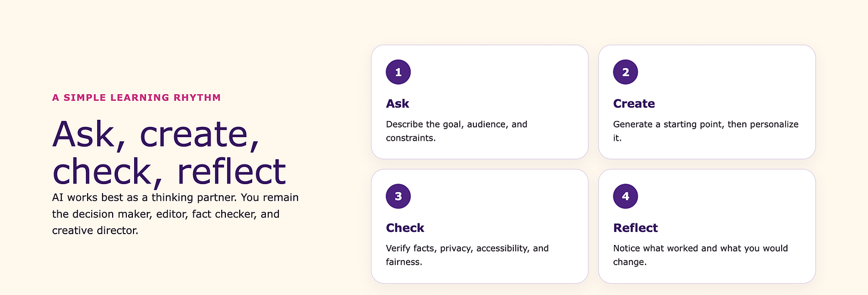Click 'Verify facts, privacy, accessibility' description

tap(467, 255)
